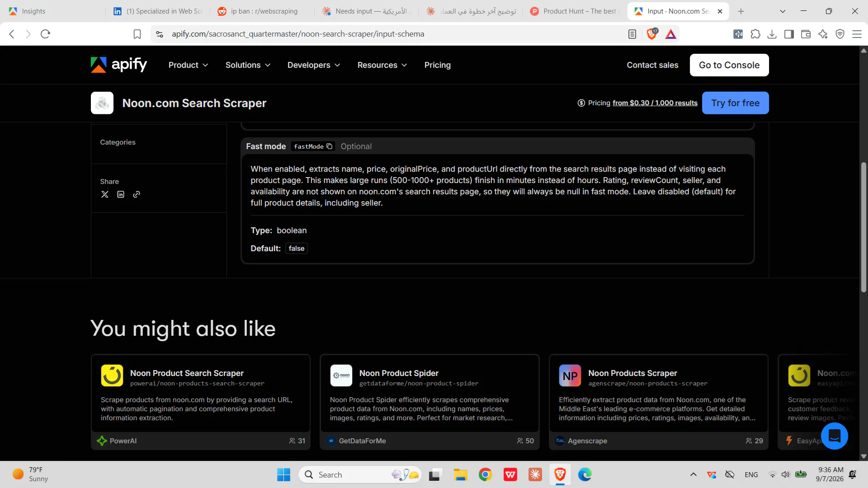Launch Google Chrome from taskbar
The image size is (868, 488).
point(486,474)
